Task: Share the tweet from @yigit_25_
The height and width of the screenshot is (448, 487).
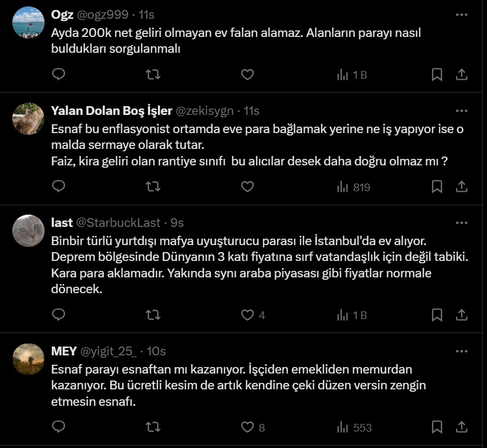Action: pos(462,427)
